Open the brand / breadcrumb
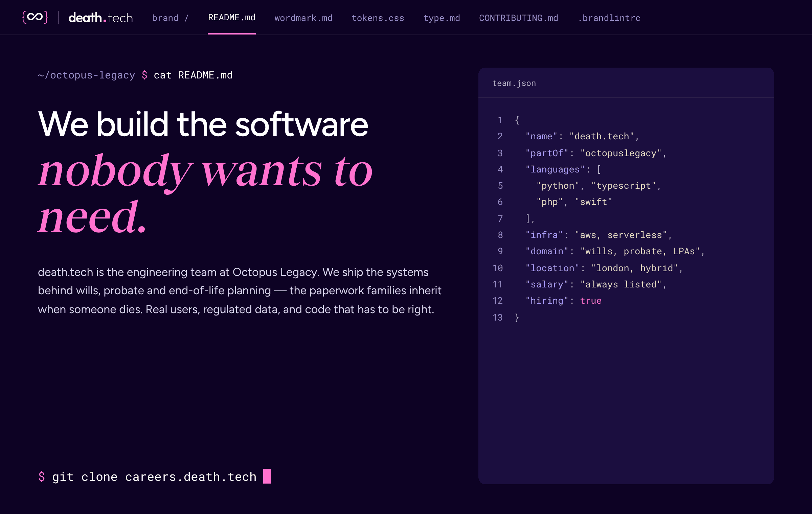 click(170, 18)
